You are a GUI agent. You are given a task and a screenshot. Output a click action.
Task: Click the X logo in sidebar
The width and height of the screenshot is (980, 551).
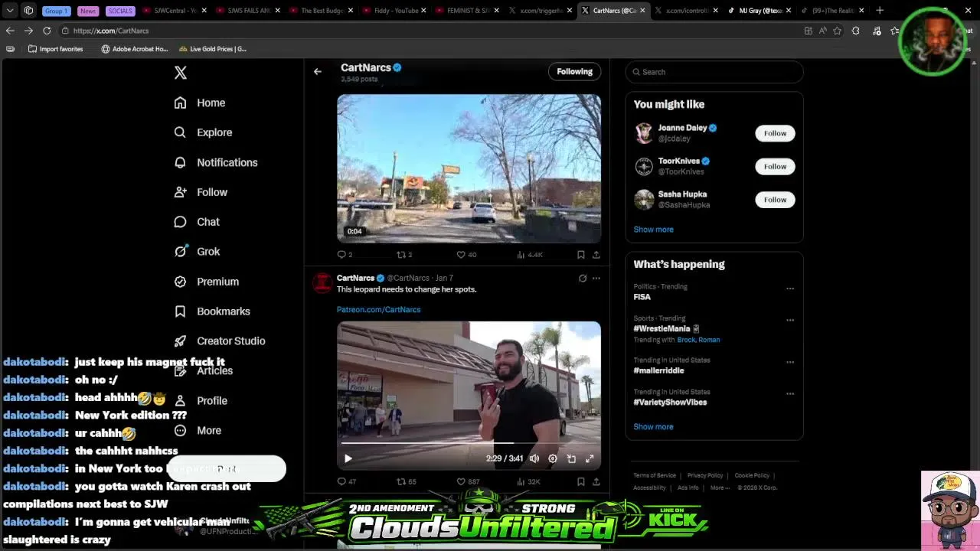pyautogui.click(x=181, y=73)
